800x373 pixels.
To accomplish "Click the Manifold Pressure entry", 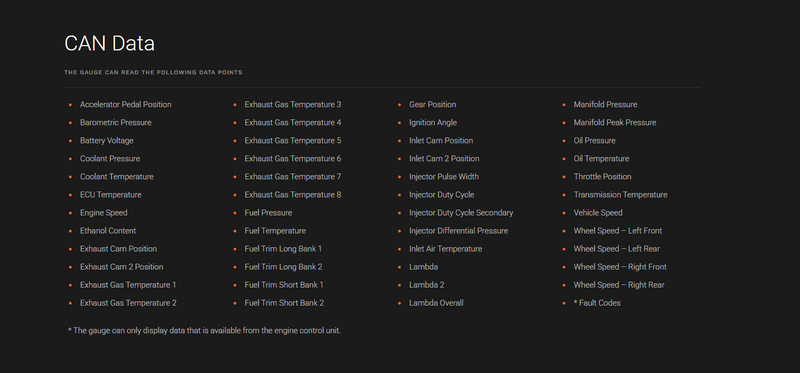I will coord(605,105).
